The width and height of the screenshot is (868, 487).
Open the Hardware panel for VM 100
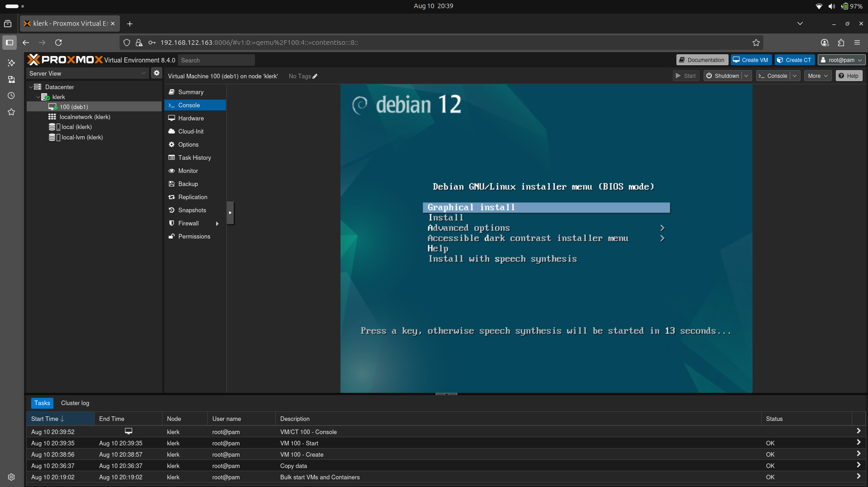pyautogui.click(x=191, y=118)
